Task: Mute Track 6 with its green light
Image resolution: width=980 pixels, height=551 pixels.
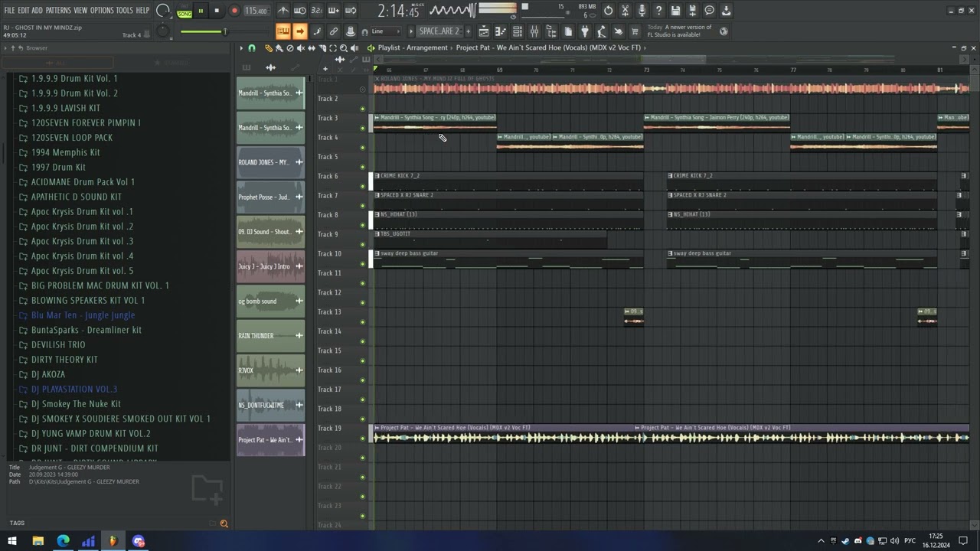Action: 363,186
